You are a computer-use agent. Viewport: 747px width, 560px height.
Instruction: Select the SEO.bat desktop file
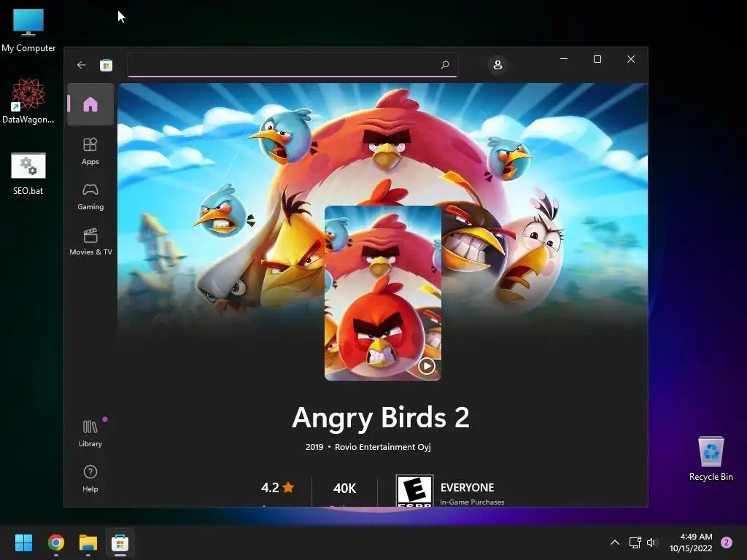pyautogui.click(x=28, y=174)
